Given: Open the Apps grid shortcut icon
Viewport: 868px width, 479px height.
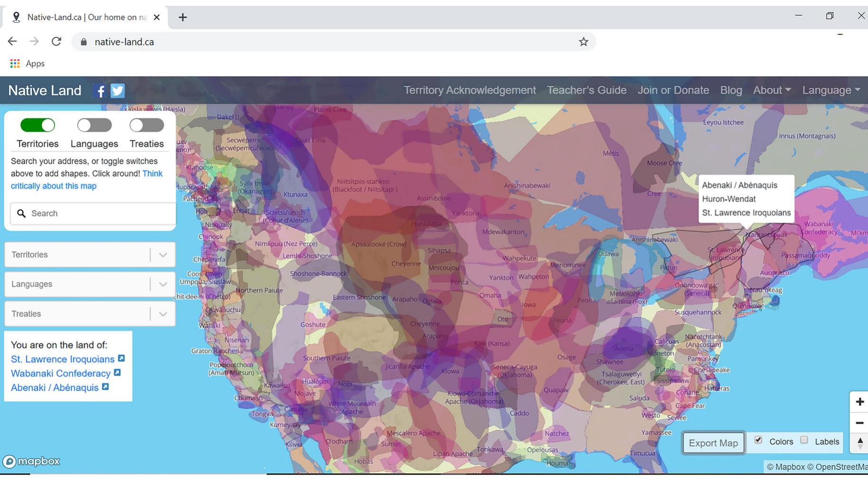Looking at the screenshot, I should [x=15, y=63].
